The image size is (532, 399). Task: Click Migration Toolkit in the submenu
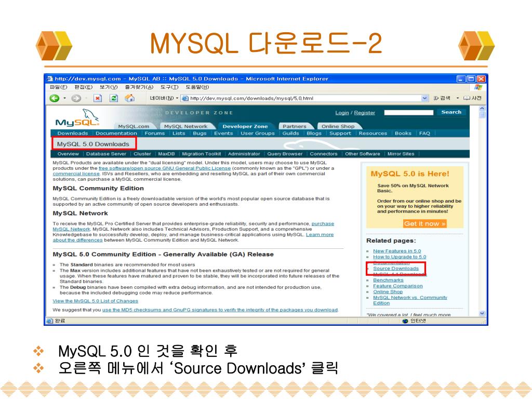pyautogui.click(x=201, y=154)
